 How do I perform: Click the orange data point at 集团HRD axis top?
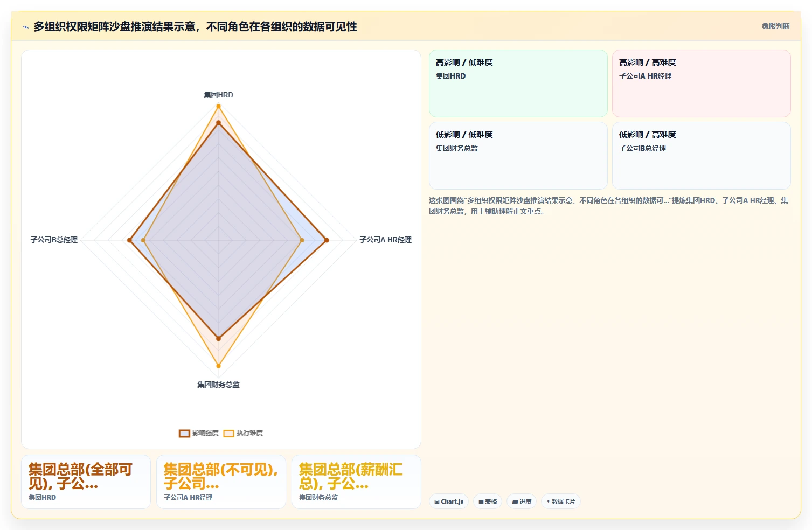click(218, 106)
